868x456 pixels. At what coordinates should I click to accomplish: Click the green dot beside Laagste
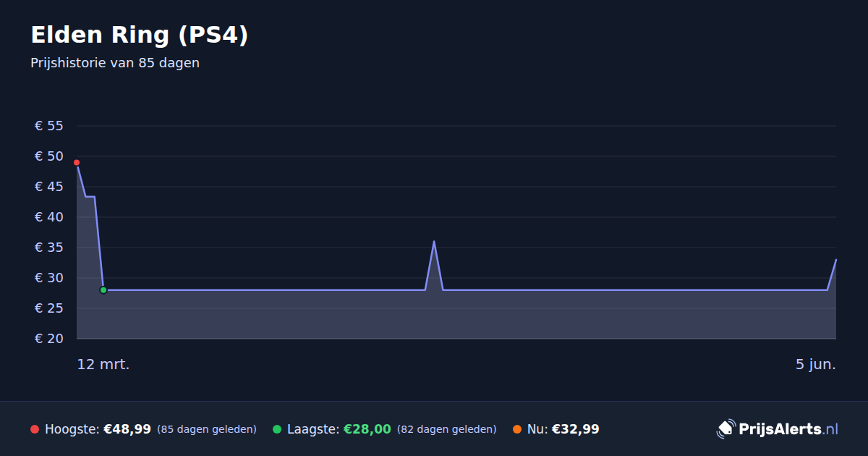pos(277,429)
